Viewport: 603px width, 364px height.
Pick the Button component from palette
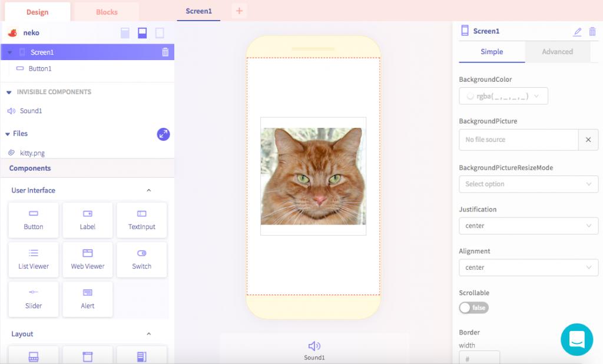click(34, 220)
